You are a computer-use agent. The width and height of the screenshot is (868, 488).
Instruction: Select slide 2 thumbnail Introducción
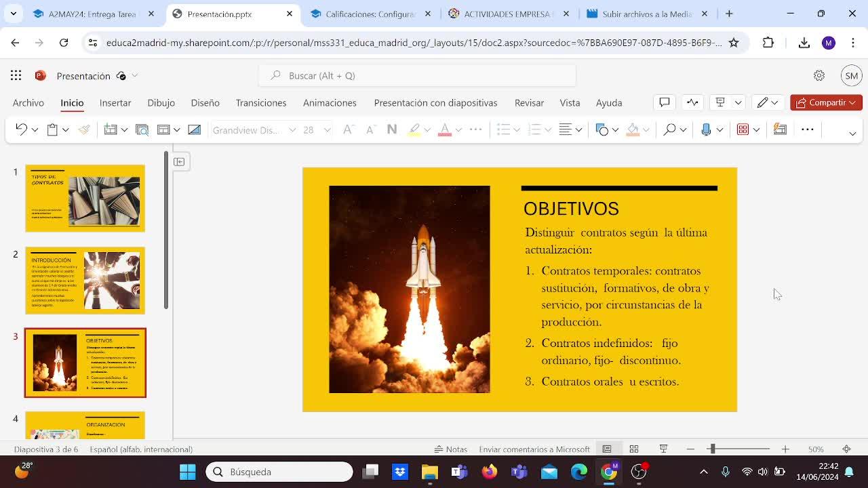(85, 281)
